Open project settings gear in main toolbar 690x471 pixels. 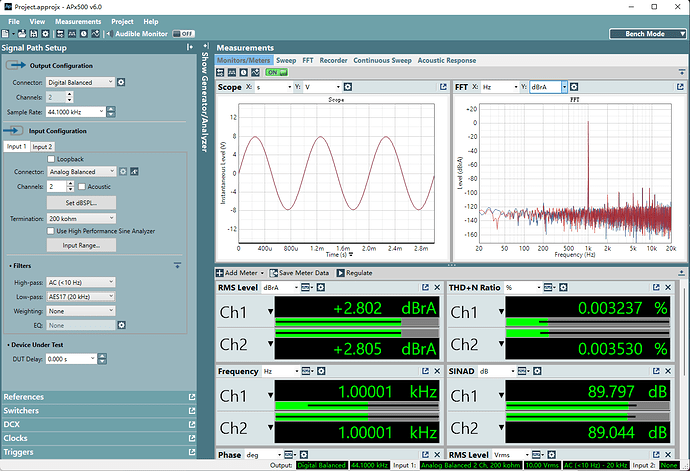click(45, 34)
